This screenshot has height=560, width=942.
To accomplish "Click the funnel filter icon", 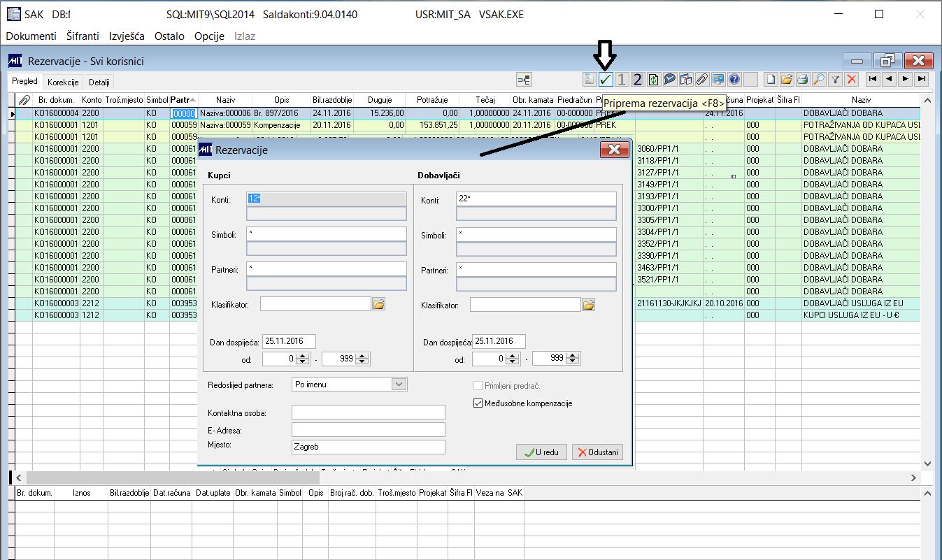I will [x=835, y=79].
